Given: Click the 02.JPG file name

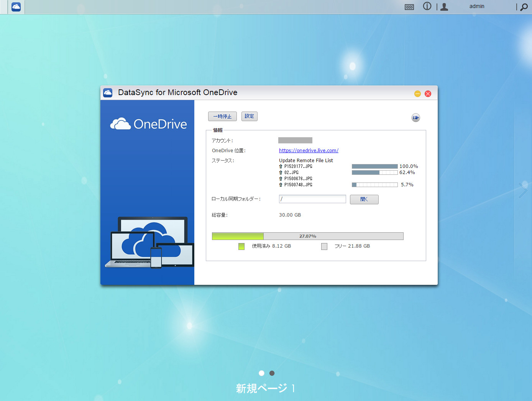Looking at the screenshot, I should tap(291, 173).
